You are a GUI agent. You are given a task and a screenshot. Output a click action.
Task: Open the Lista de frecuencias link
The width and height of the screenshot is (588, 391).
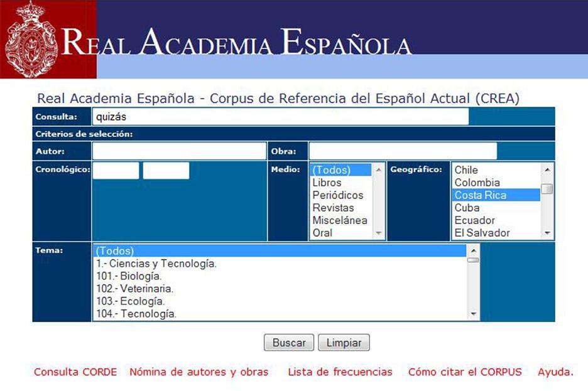[x=340, y=372]
